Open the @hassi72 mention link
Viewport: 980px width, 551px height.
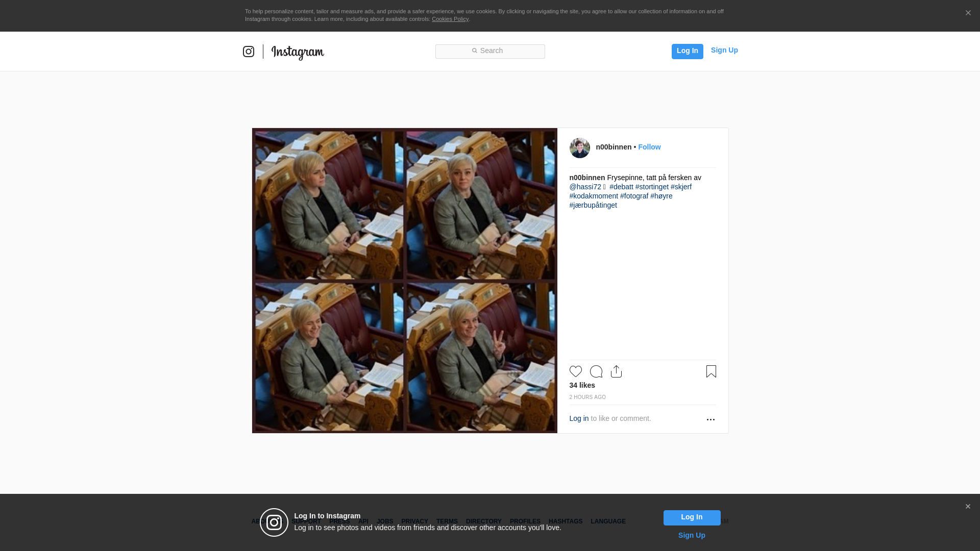point(585,187)
